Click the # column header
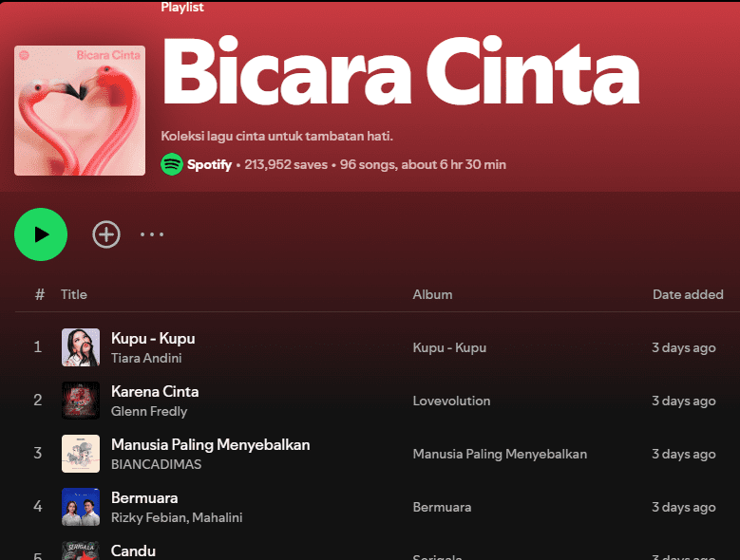The width and height of the screenshot is (740, 560). pos(40,294)
